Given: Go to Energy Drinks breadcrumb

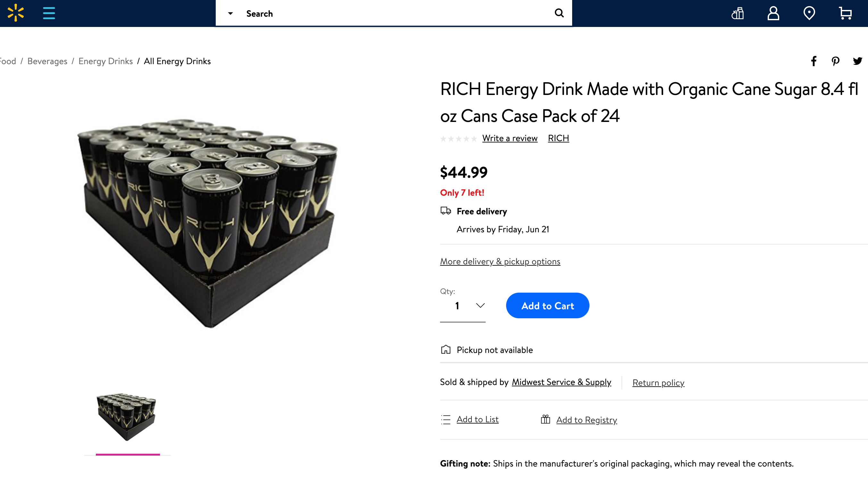Looking at the screenshot, I should point(105,61).
